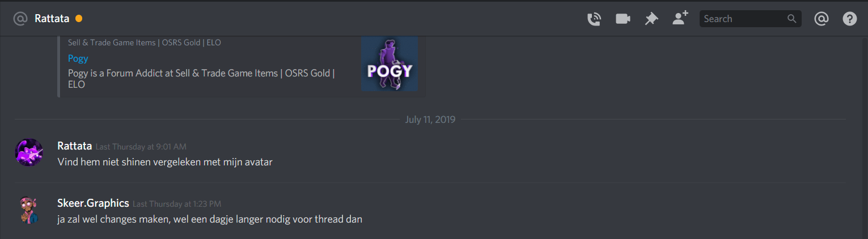Viewport: 868px width, 239px height.
Task: Click the magnifier icon in search box
Action: pos(792,19)
